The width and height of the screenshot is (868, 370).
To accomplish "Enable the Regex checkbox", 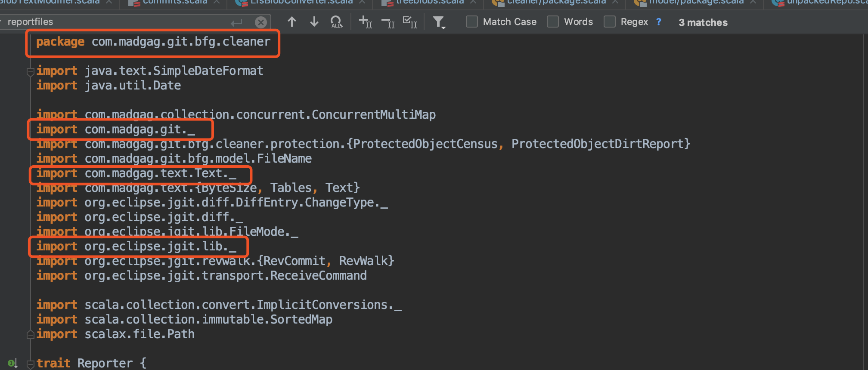I will tap(610, 22).
